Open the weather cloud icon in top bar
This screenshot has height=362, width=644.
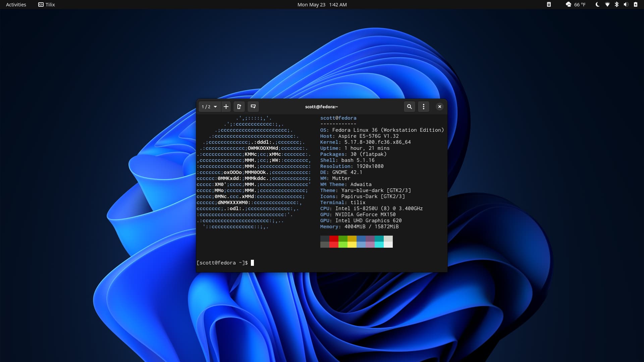(568, 4)
